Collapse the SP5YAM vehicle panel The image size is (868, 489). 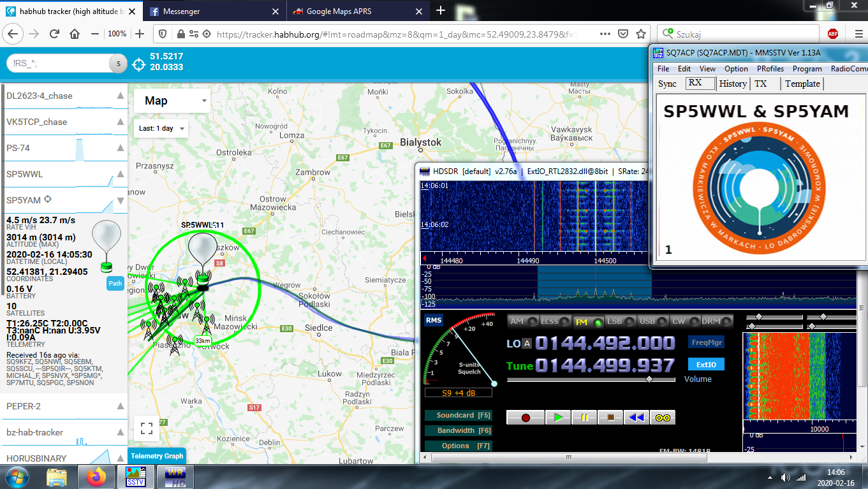(x=120, y=200)
